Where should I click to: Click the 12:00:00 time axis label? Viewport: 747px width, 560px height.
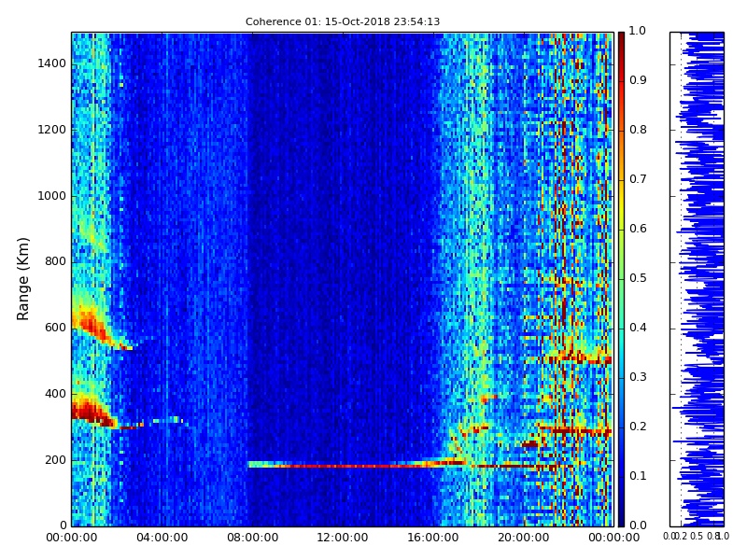click(343, 538)
